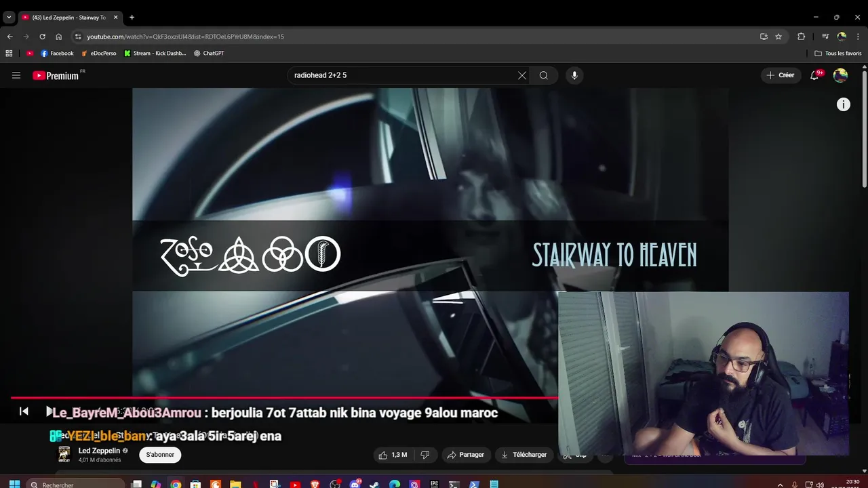
Task: Open File Explorer folder in taskbar
Action: click(x=235, y=484)
